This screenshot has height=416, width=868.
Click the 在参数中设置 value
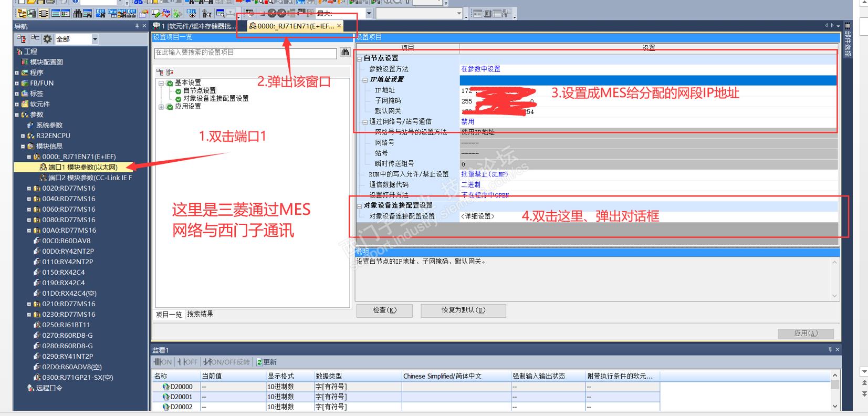[x=480, y=69]
